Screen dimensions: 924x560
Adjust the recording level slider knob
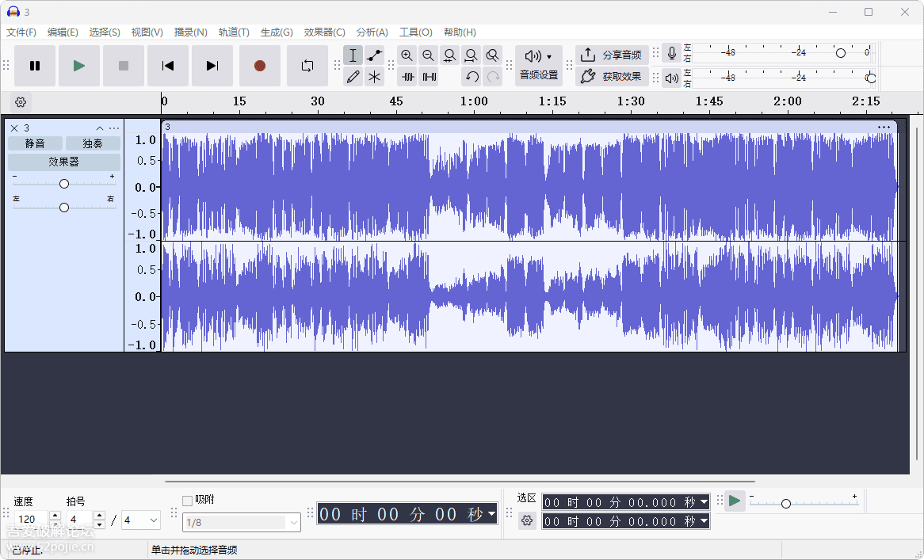pos(841,53)
